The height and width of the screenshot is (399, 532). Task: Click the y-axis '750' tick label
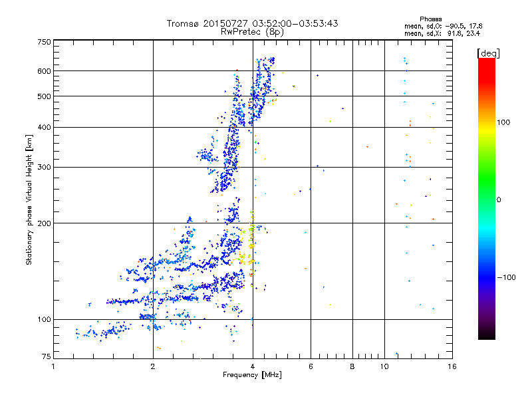tap(44, 43)
